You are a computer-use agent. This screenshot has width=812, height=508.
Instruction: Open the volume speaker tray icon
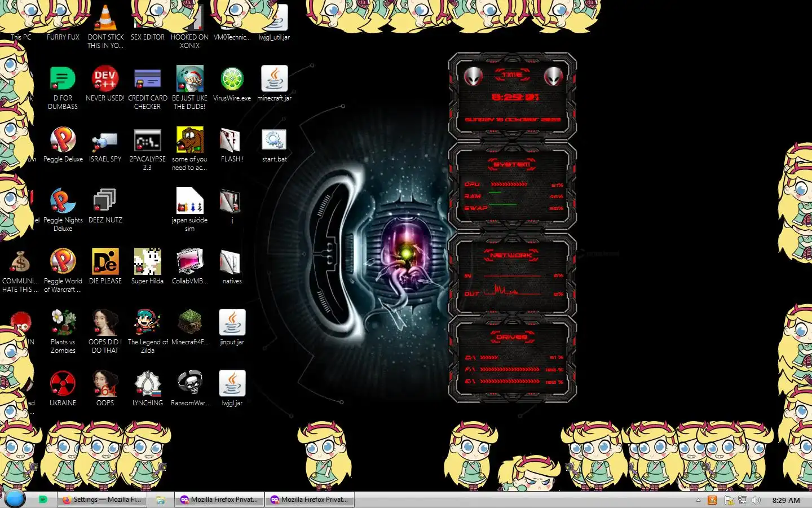click(x=756, y=500)
